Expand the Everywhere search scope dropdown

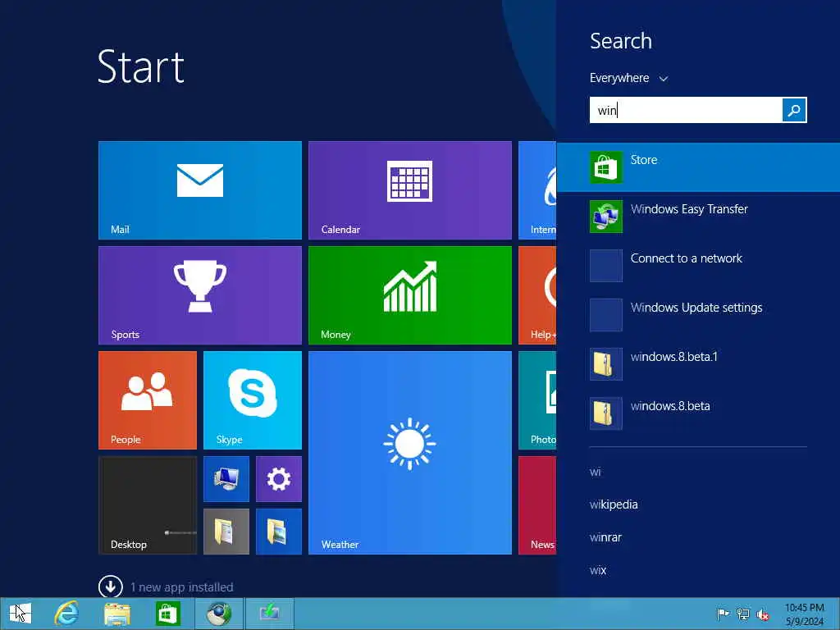point(629,78)
